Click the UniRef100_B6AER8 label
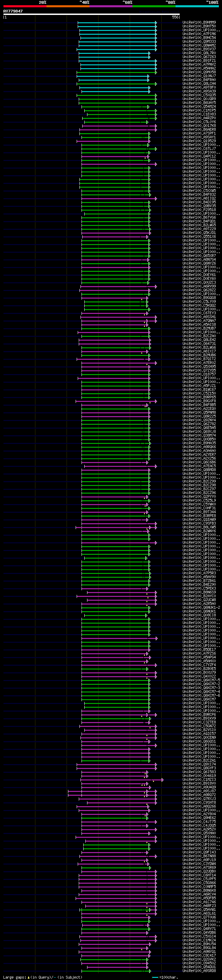The height and width of the screenshot is (980, 222). pyautogui.click(x=199, y=129)
